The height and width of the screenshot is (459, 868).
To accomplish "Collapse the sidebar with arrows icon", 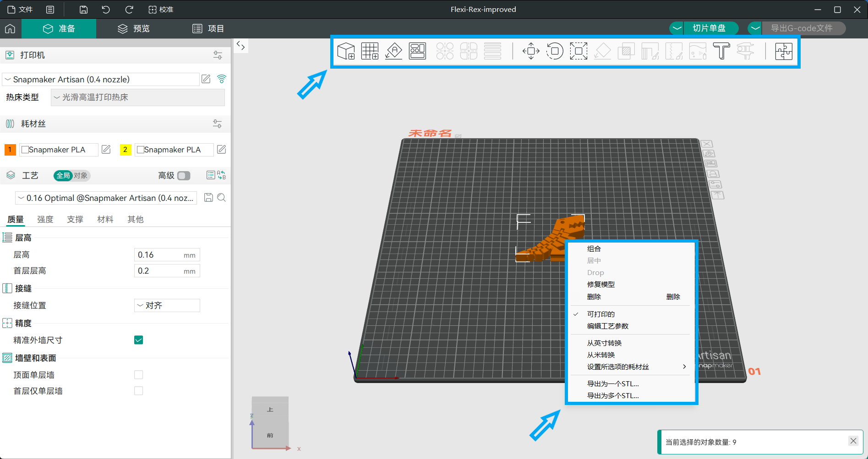I will (x=241, y=46).
